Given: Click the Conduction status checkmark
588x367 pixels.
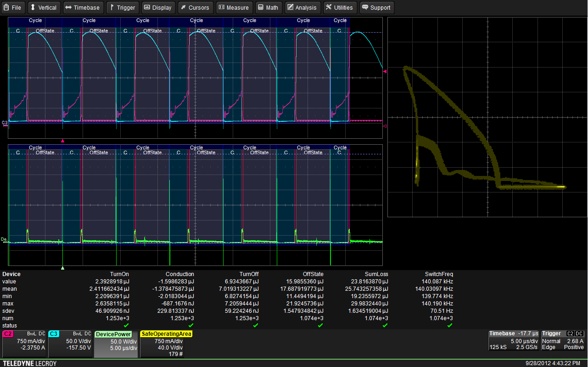Looking at the screenshot, I should [x=191, y=325].
